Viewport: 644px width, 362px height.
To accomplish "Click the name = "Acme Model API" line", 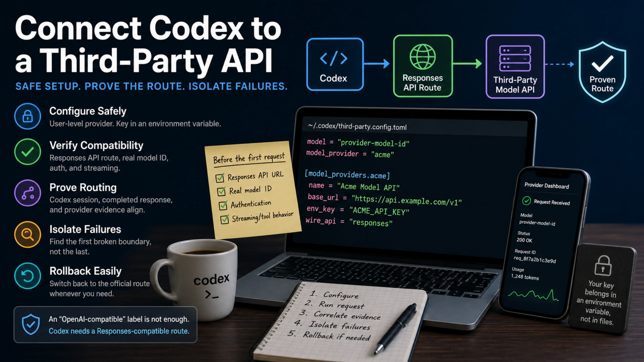I will (x=354, y=186).
